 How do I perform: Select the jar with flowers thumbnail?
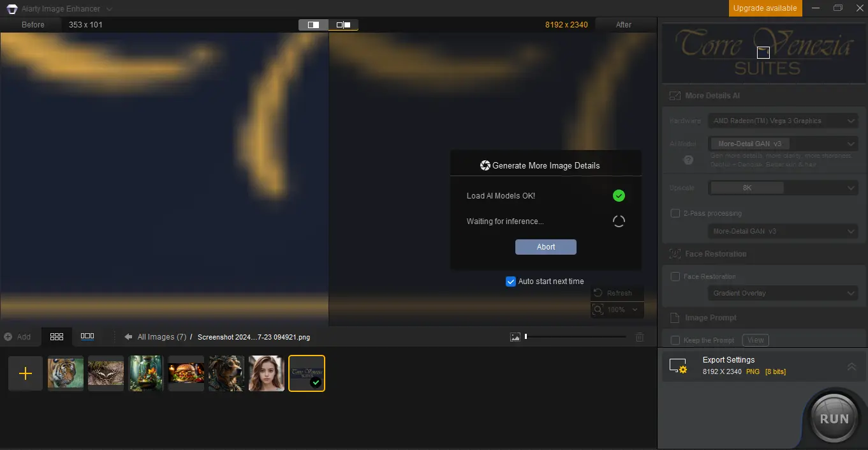pos(146,373)
